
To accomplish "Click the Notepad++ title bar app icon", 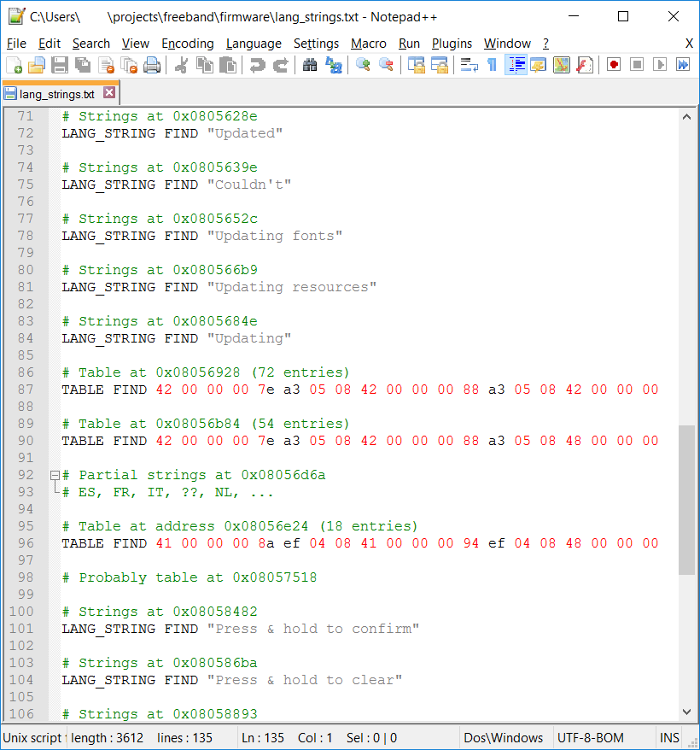I will [x=16, y=16].
